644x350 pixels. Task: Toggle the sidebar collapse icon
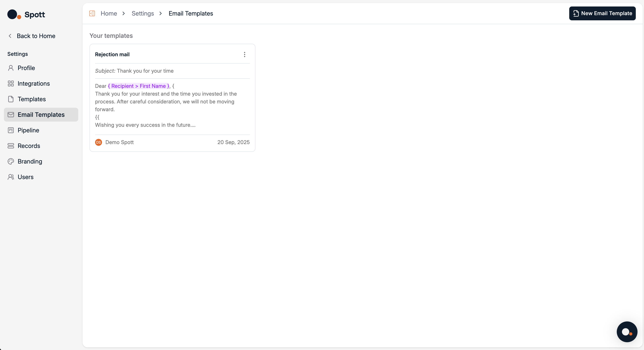pyautogui.click(x=92, y=13)
